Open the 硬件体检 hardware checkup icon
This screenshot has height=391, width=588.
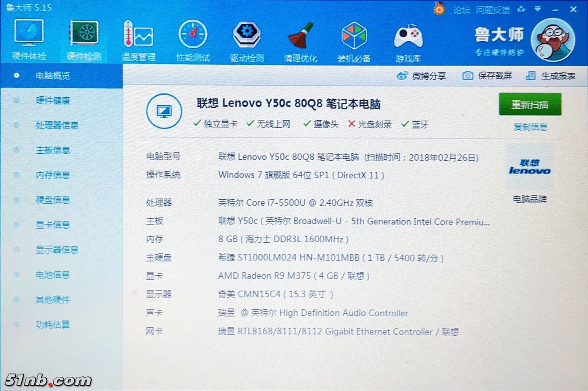[29, 34]
